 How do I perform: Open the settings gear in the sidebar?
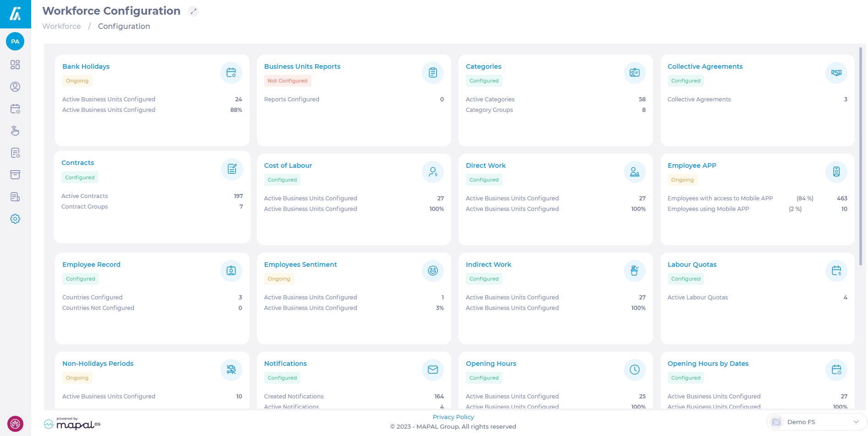point(15,219)
